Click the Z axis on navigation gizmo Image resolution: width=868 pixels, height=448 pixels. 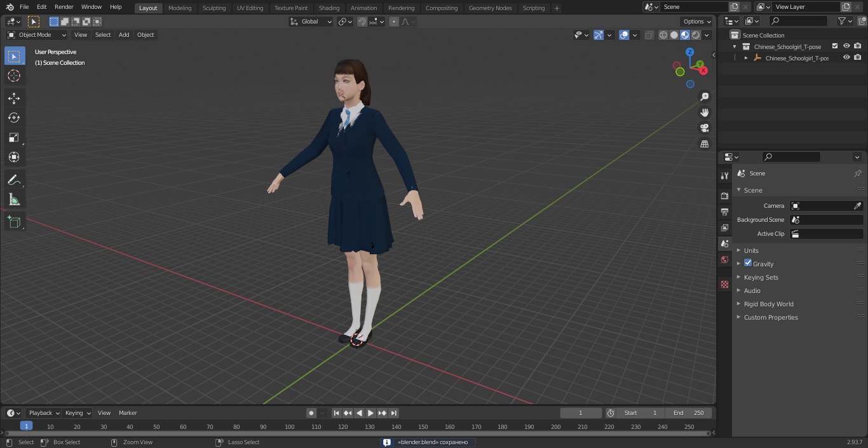[x=690, y=52]
